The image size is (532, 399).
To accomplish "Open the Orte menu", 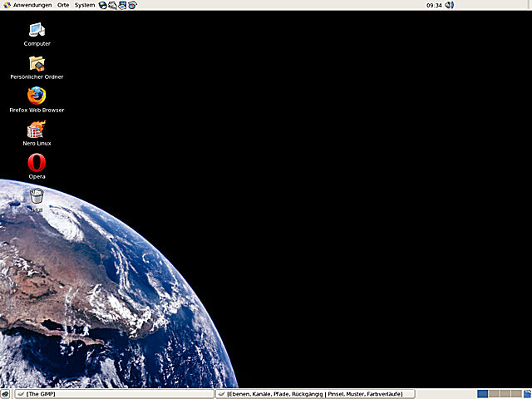I will click(x=63, y=5).
